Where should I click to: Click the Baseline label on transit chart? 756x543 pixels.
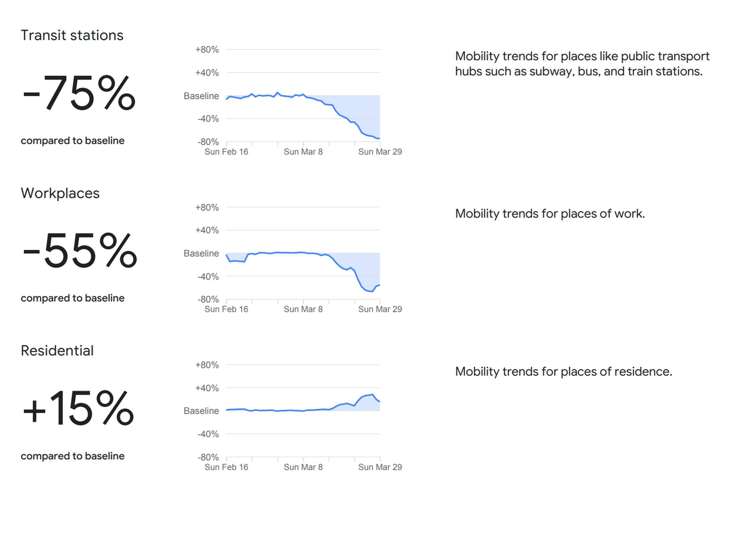pyautogui.click(x=201, y=96)
